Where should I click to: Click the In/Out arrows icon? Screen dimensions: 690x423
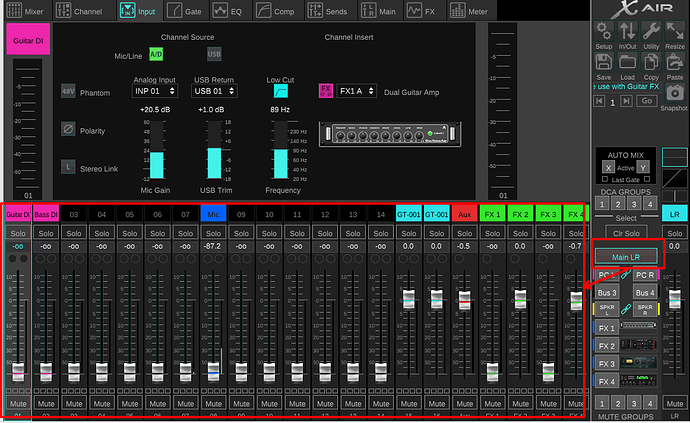click(627, 33)
